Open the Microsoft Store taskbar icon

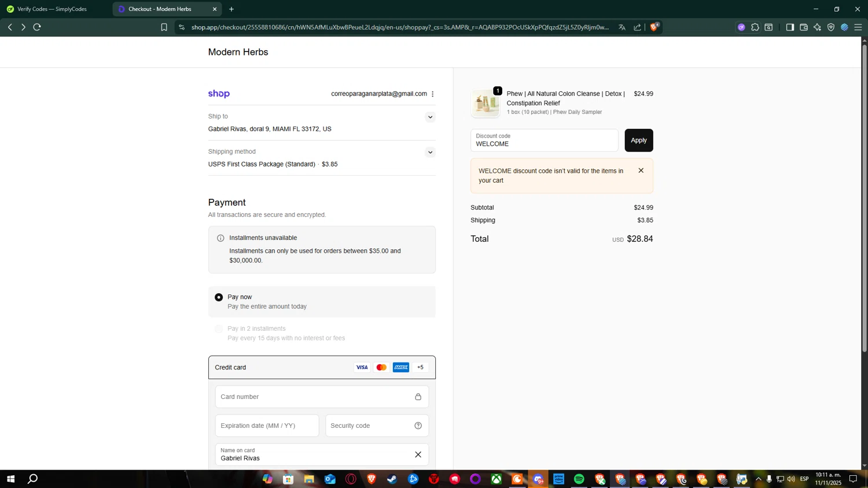[x=288, y=479]
